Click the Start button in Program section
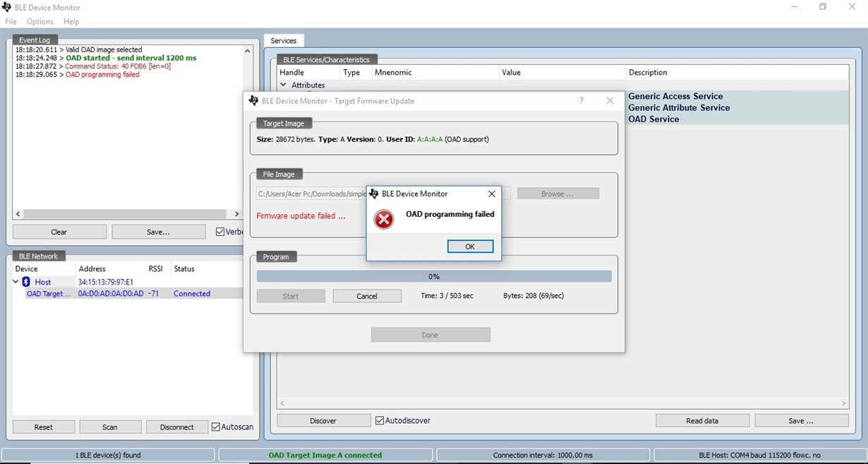This screenshot has height=464, width=868. click(291, 296)
